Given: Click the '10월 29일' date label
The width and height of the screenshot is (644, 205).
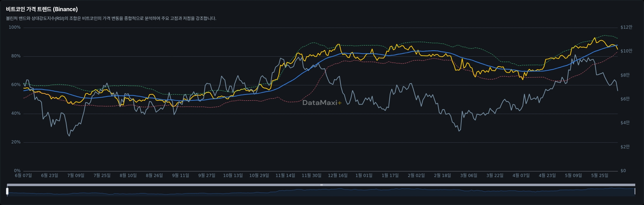Looking at the screenshot, I should pyautogui.click(x=259, y=176).
